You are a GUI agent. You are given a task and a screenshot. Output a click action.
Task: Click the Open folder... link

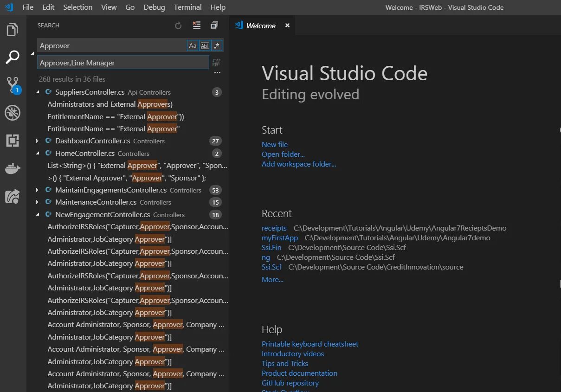pyautogui.click(x=283, y=154)
